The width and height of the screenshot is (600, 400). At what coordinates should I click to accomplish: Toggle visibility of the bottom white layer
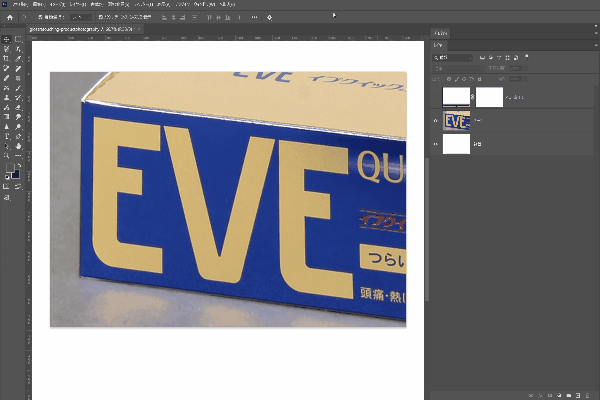click(436, 144)
